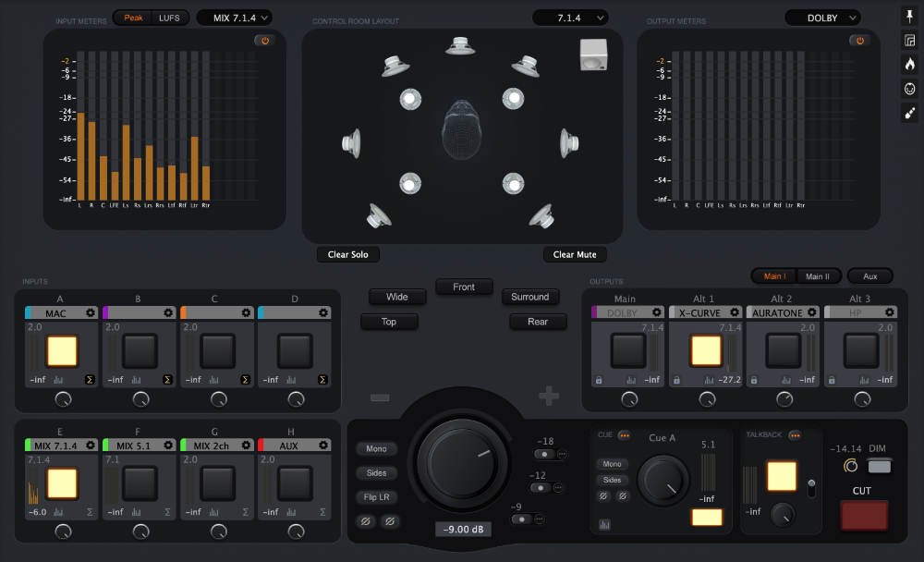Open the MIDI settings icon in the right sidebar

pos(908,88)
